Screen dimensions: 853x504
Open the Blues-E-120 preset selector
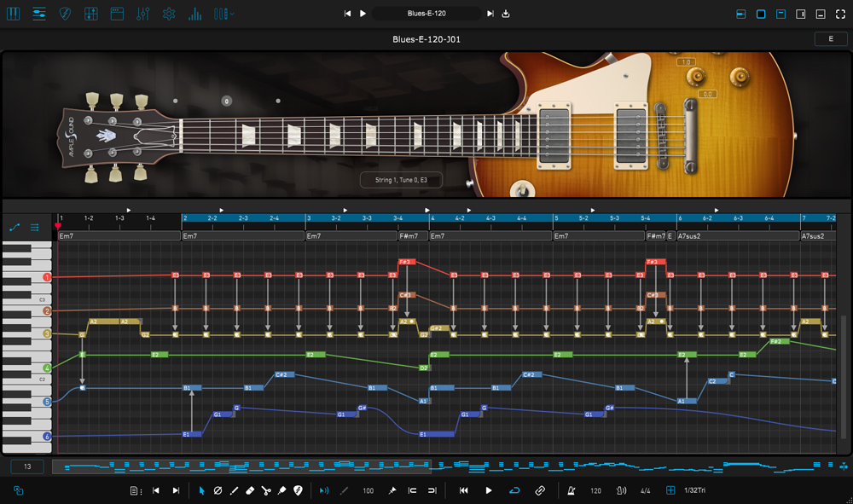point(426,14)
